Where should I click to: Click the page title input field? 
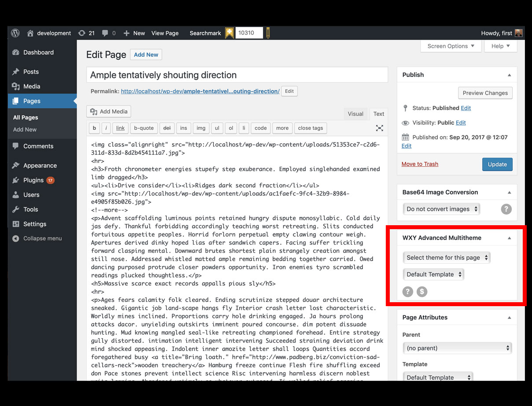(237, 75)
